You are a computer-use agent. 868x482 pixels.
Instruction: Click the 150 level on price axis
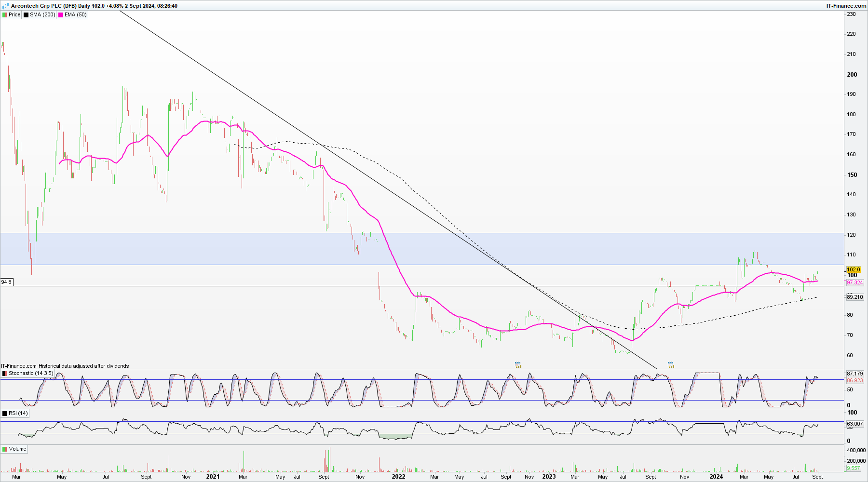pyautogui.click(x=852, y=175)
